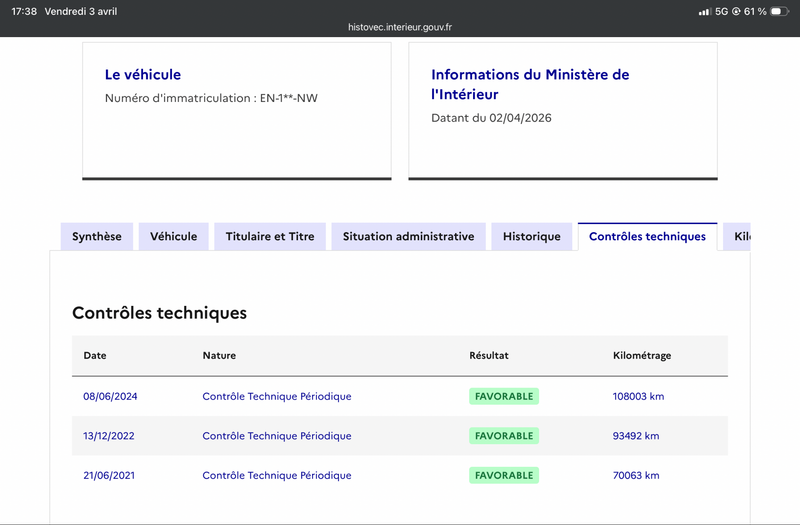Click the Informations du Ministère de l'Intérieur heading
Viewport: 800px width, 525px height.
[530, 84]
